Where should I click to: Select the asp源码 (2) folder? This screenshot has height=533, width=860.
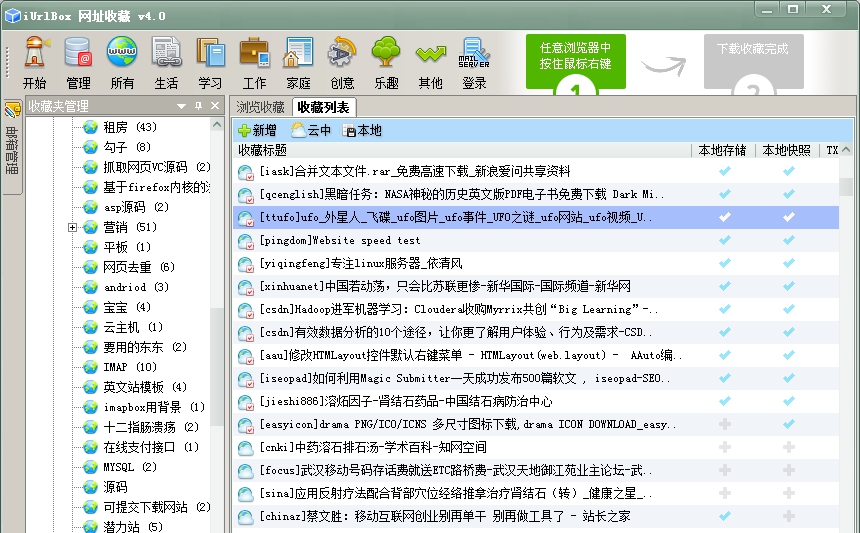136,207
